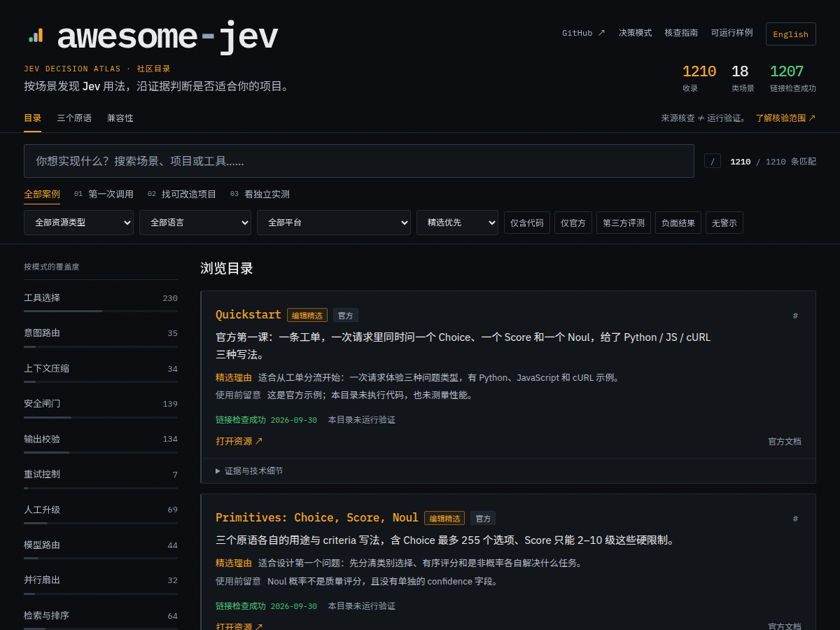Click the 18 类场景 statistic
Screen dimensions: 840x630
tap(743, 78)
